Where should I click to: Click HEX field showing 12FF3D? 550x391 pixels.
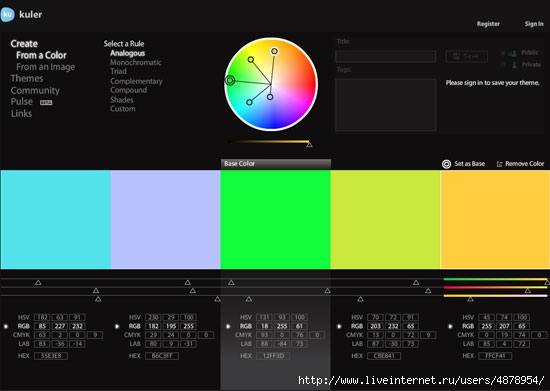(x=273, y=356)
